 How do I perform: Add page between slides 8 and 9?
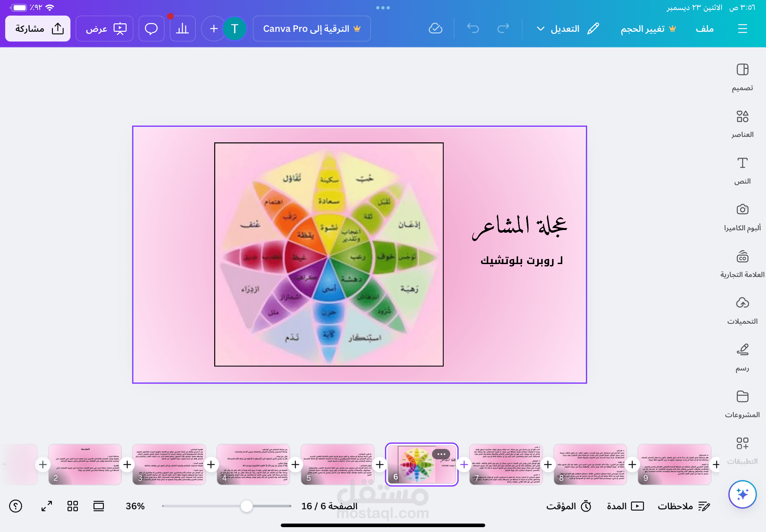(632, 464)
